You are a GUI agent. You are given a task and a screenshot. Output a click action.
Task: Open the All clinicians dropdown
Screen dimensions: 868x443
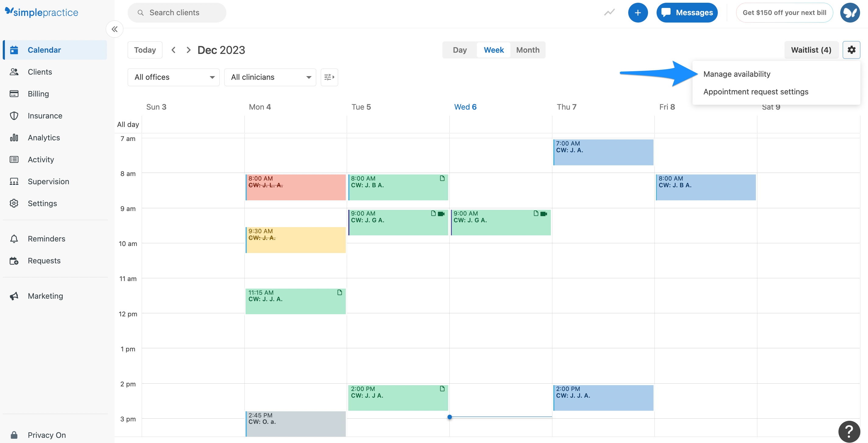(x=270, y=77)
